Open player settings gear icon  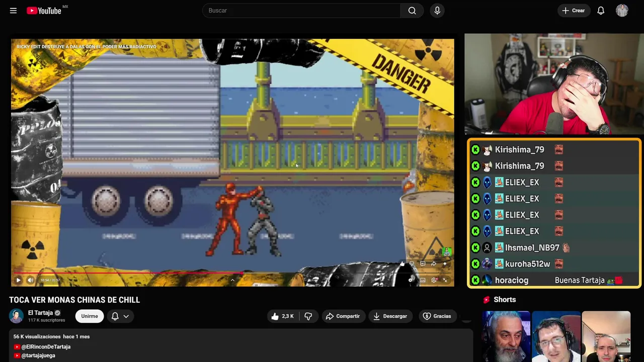[x=434, y=280]
